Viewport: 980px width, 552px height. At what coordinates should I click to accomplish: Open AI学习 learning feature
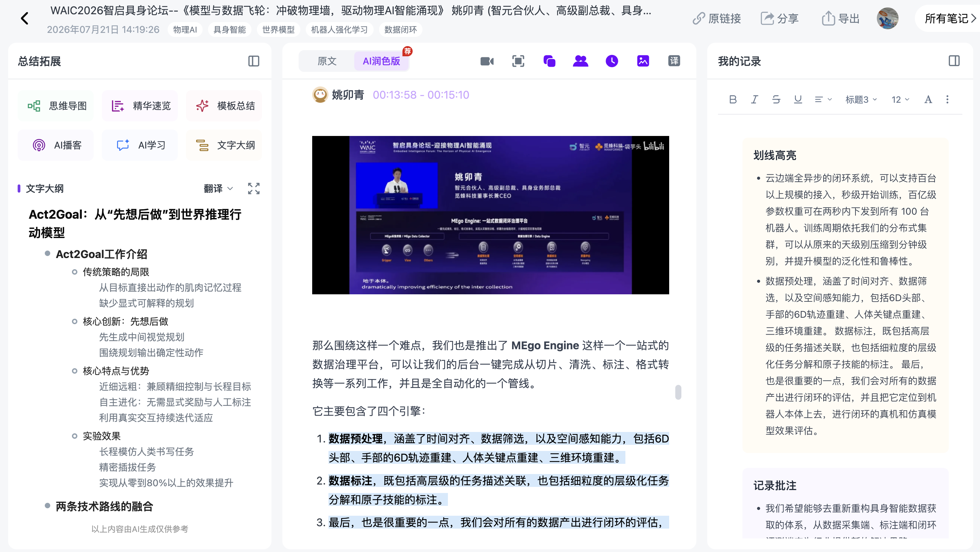tap(139, 145)
